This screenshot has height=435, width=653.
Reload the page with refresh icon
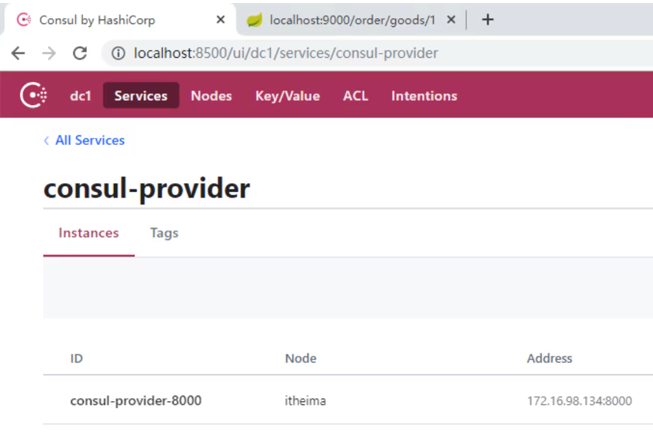(80, 53)
